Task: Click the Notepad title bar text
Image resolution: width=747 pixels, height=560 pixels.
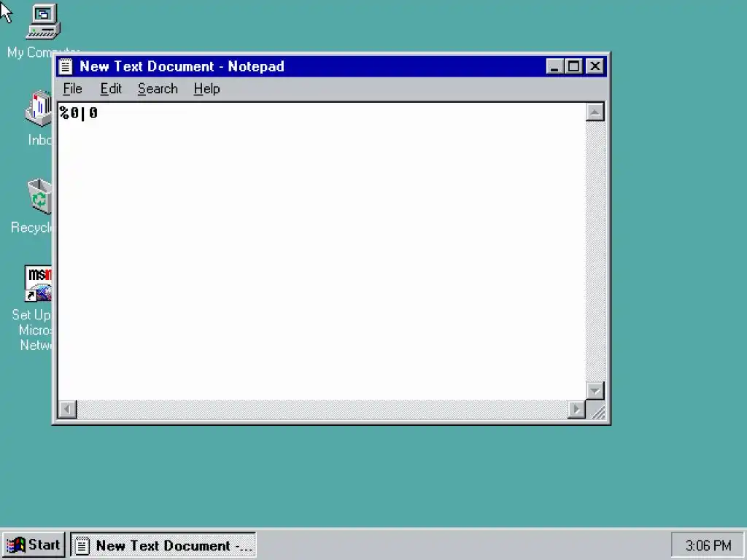Action: click(182, 66)
